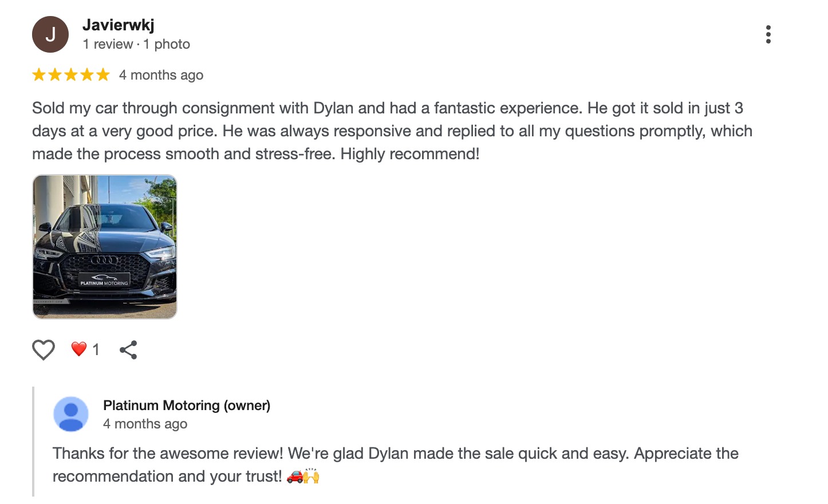828x504 pixels.
Task: Like the review with outlined heart
Action: (x=44, y=349)
